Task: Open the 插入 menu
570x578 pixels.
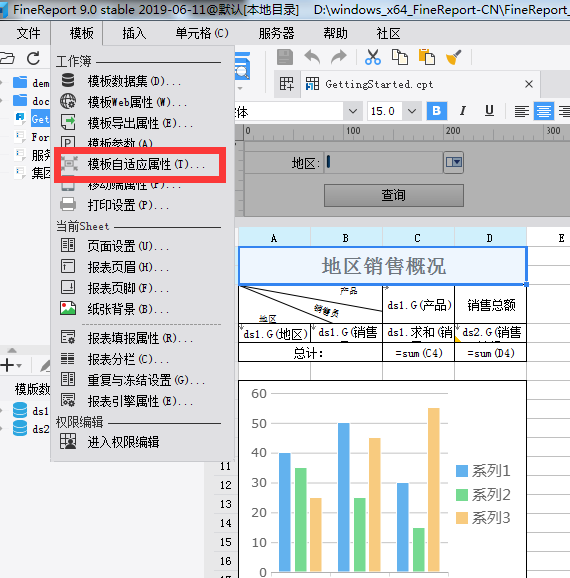Action: pyautogui.click(x=134, y=34)
